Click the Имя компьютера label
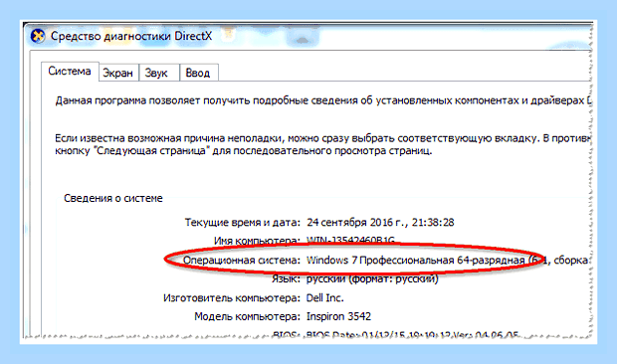Screen dimensions: 617x364 tap(257, 240)
